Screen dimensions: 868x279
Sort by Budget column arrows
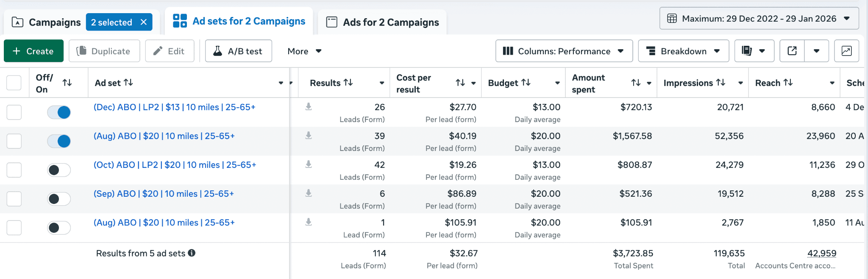point(526,83)
